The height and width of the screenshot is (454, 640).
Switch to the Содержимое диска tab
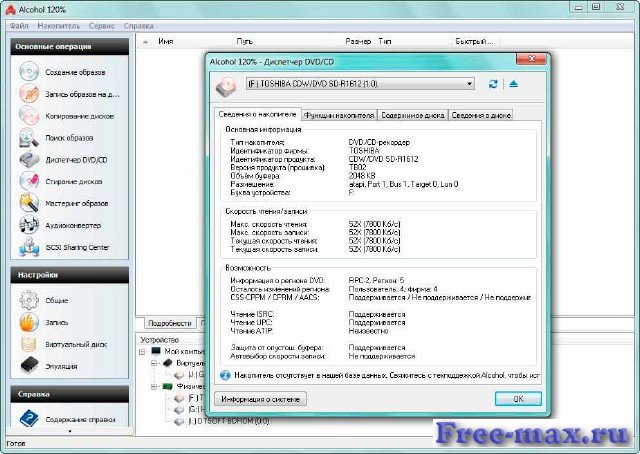413,116
